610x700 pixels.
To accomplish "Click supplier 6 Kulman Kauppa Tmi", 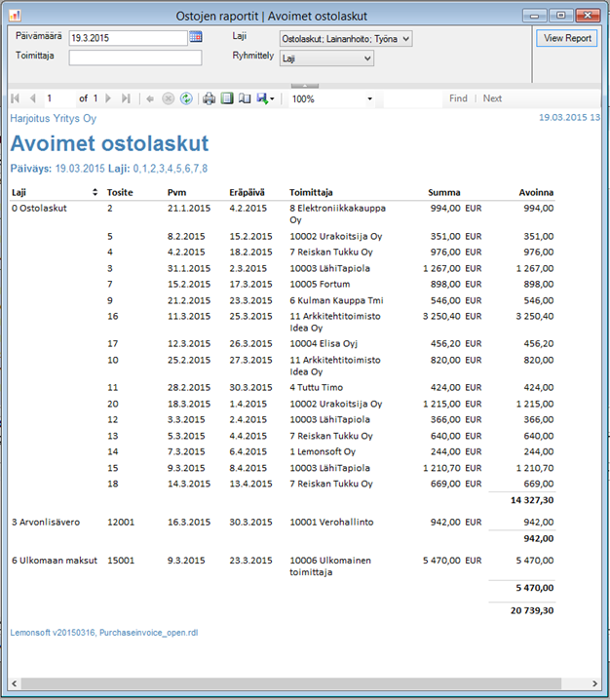I will [336, 300].
